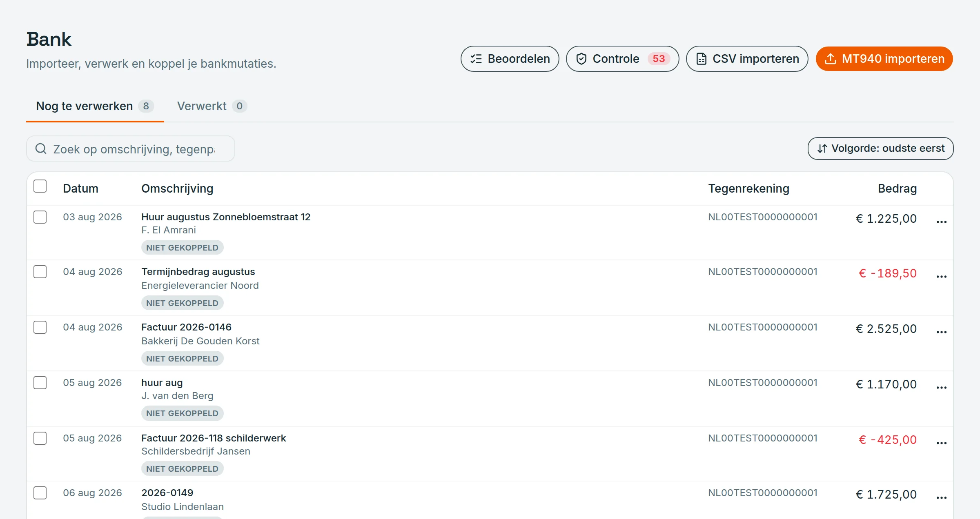
Task: Click NIET GEKOPPELD badge under F. El Amrani
Action: pyautogui.click(x=183, y=248)
